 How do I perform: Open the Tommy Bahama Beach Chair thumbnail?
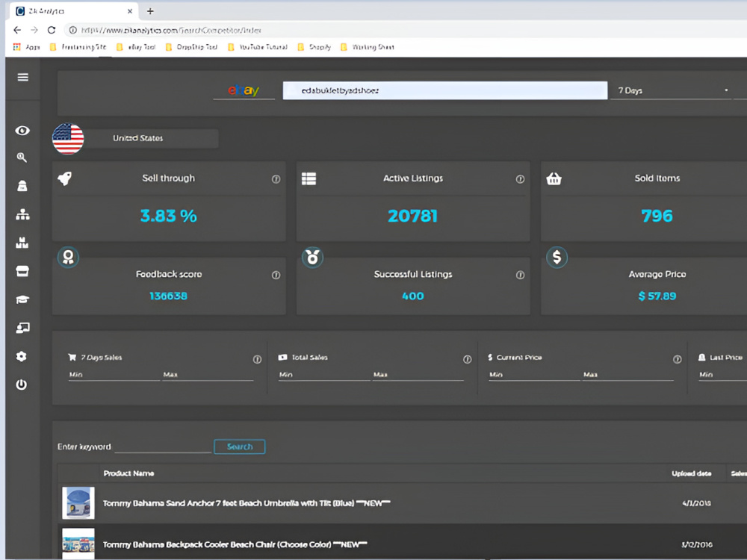click(78, 544)
